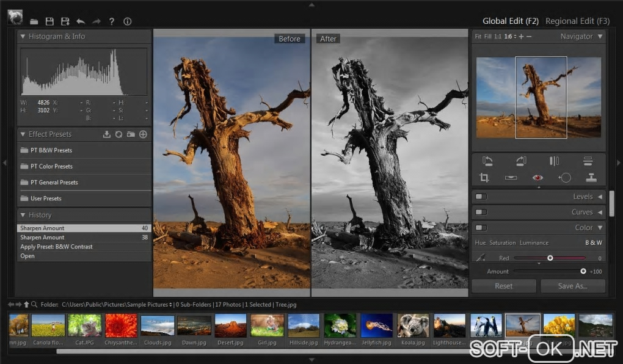This screenshot has height=364, width=623.
Task: Collapse the Navigator panel
Action: click(600, 37)
